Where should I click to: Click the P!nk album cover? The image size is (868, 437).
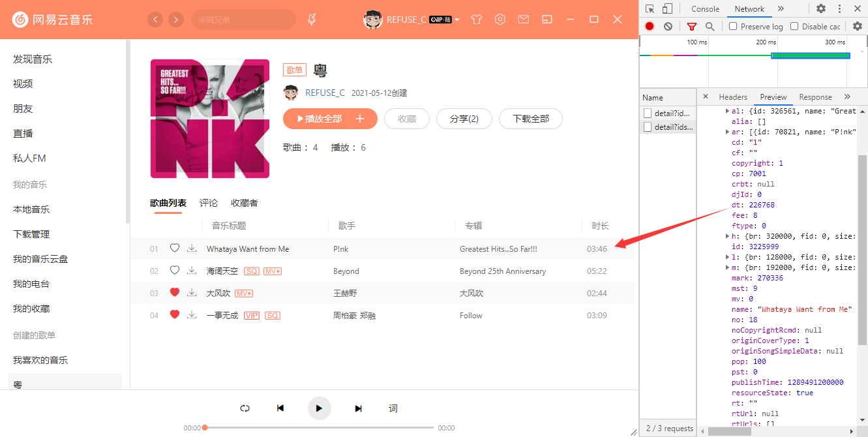pyautogui.click(x=210, y=119)
